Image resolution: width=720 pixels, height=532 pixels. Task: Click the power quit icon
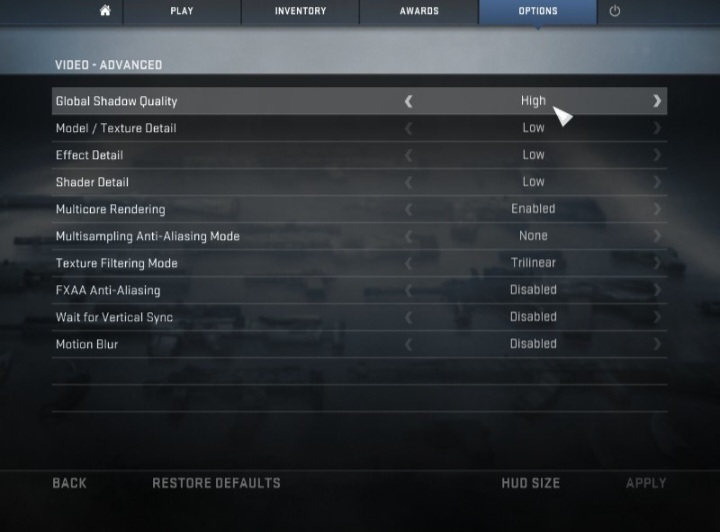(x=614, y=11)
